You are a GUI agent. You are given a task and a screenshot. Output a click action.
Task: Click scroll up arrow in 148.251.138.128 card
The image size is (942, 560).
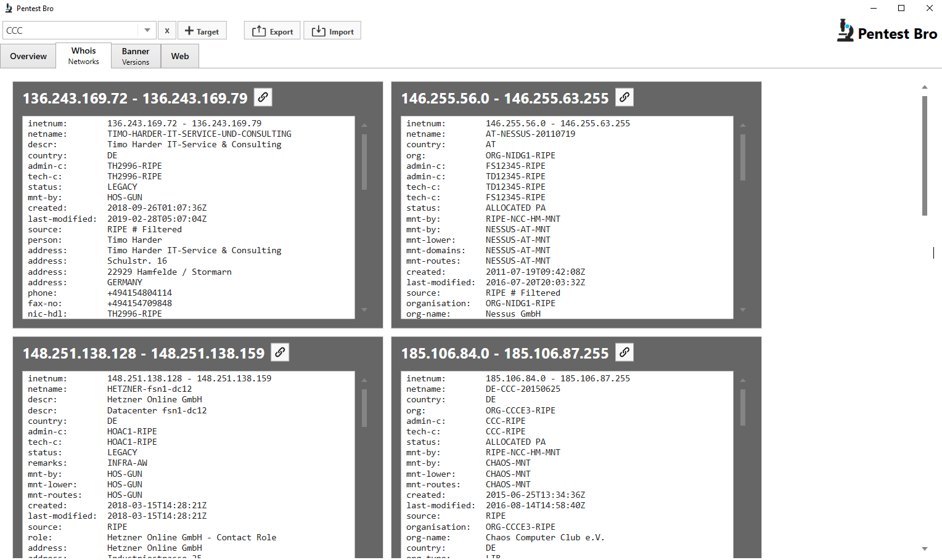click(364, 380)
